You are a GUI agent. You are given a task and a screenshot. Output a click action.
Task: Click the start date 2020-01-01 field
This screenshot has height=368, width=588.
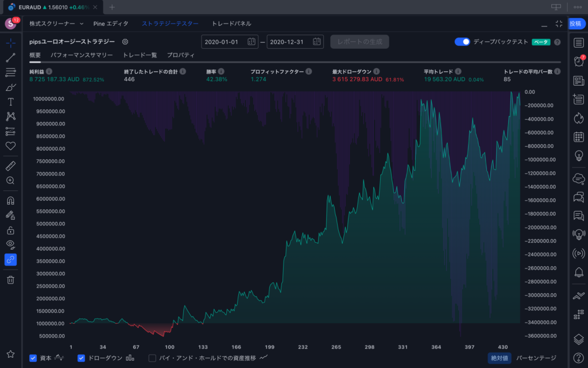[x=230, y=41]
